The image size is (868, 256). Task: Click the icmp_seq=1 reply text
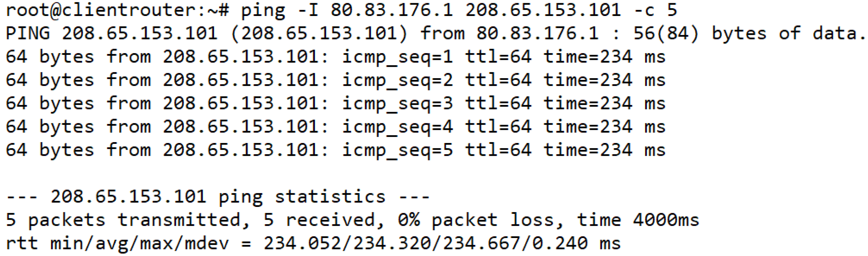tap(397, 57)
